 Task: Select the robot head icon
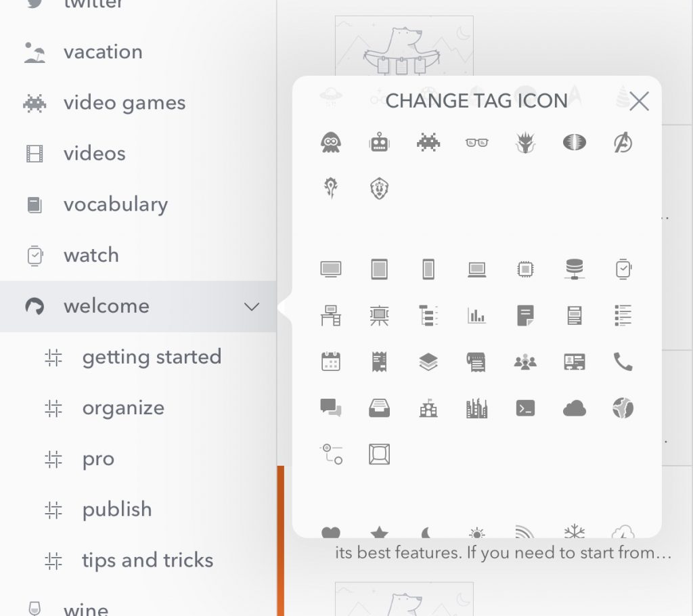click(x=380, y=142)
